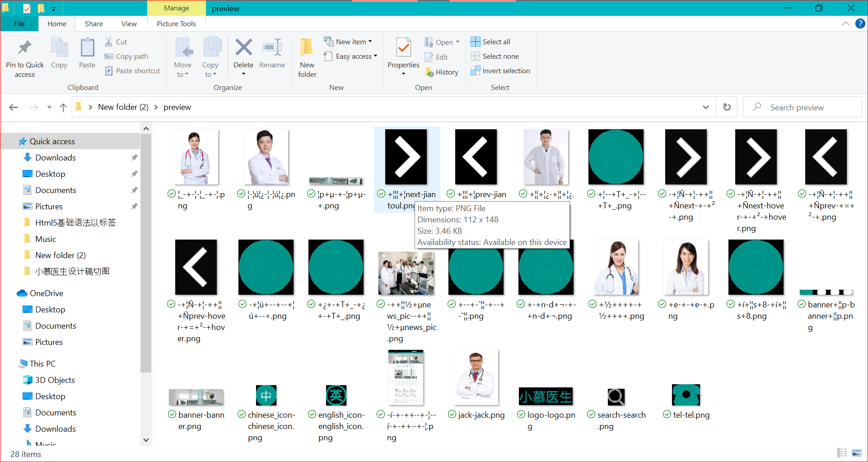Open the blue Help question mark icon
Image resolution: width=868 pixels, height=462 pixels.
tap(860, 24)
